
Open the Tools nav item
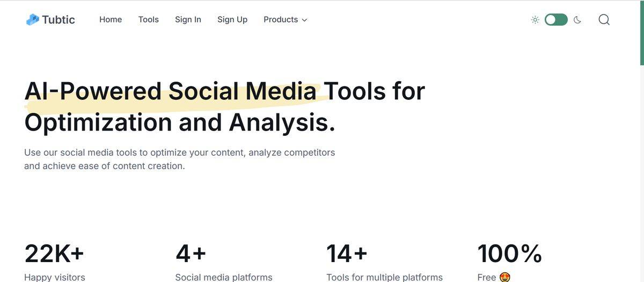point(149,20)
